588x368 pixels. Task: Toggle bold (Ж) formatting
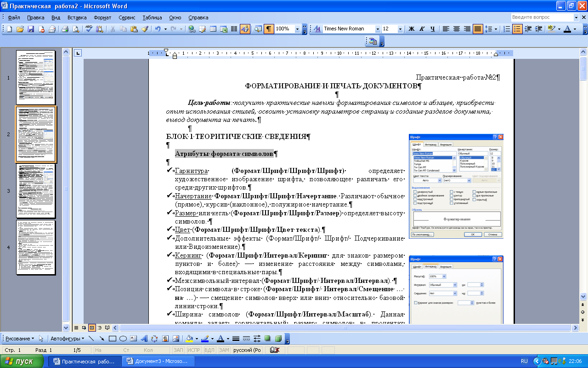point(412,29)
